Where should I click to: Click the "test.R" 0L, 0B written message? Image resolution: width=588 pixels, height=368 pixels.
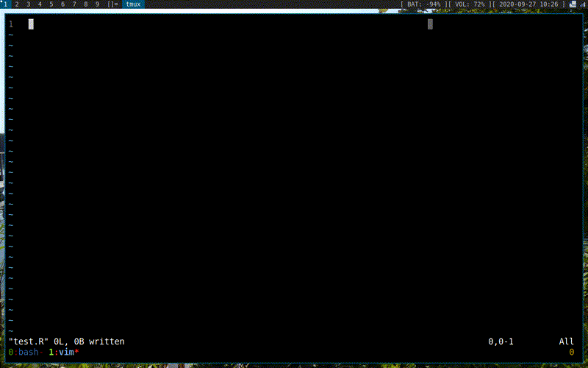coord(66,342)
